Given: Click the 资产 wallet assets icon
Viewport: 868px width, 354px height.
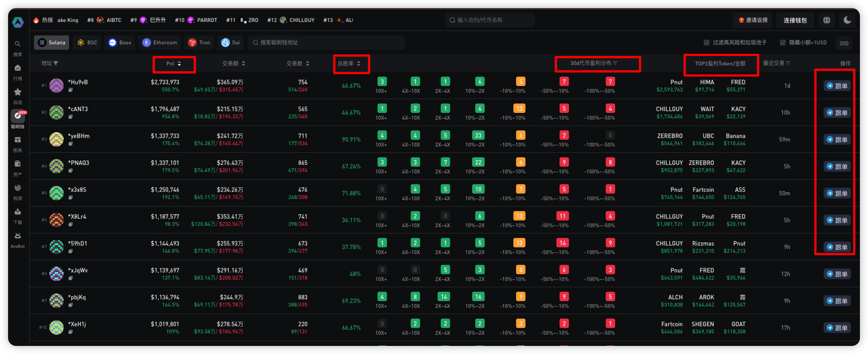Looking at the screenshot, I should click(x=17, y=164).
